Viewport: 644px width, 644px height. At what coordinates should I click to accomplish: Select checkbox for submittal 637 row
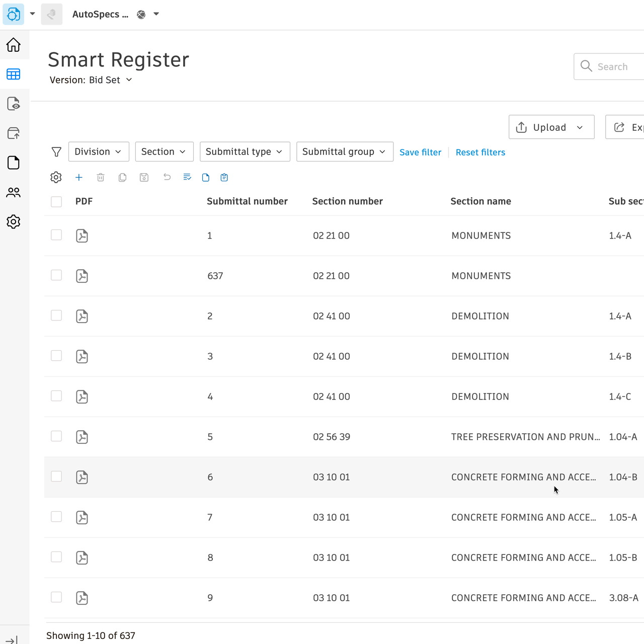(x=56, y=275)
